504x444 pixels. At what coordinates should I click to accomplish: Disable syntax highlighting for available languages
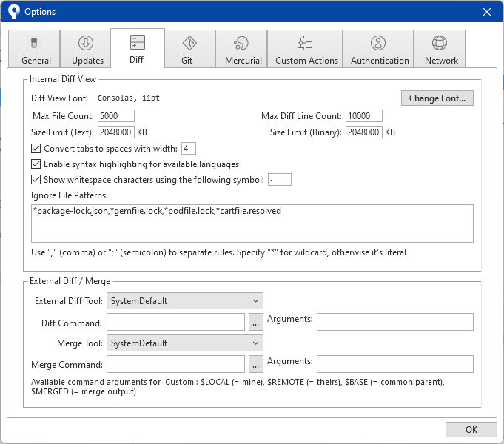pos(36,164)
